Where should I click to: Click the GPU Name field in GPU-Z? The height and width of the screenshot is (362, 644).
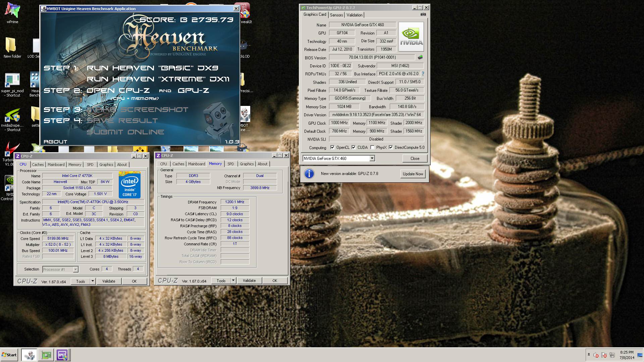pos(363,25)
